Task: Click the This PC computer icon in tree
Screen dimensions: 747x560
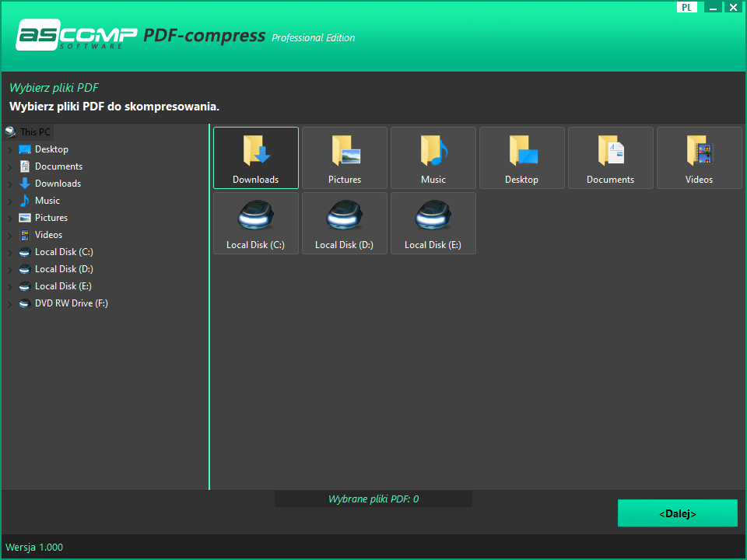Action: (x=10, y=132)
